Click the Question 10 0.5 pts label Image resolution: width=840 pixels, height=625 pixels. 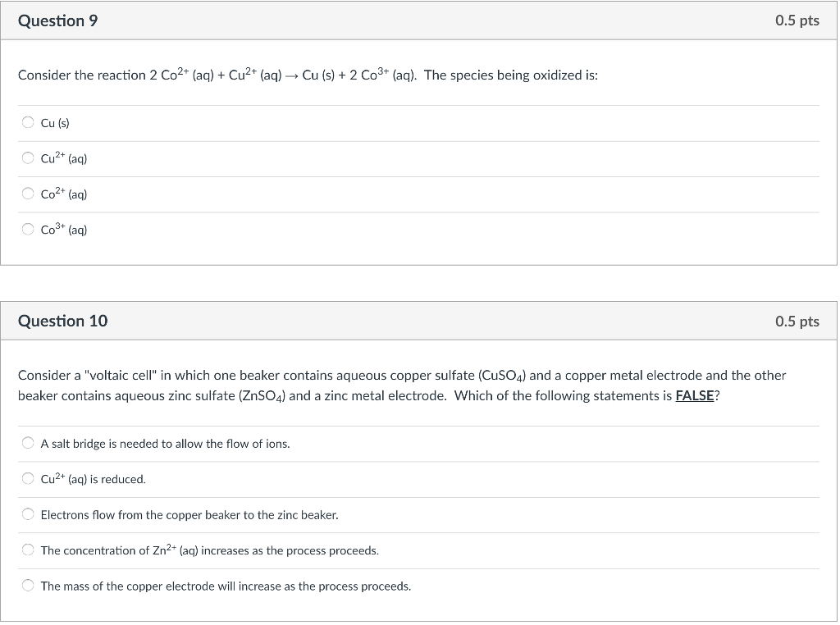coord(797,321)
